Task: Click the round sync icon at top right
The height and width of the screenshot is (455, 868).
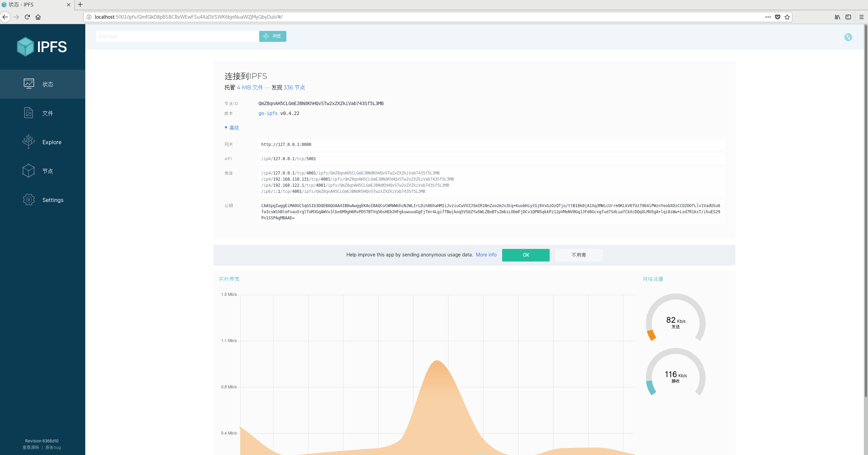Action: (848, 37)
